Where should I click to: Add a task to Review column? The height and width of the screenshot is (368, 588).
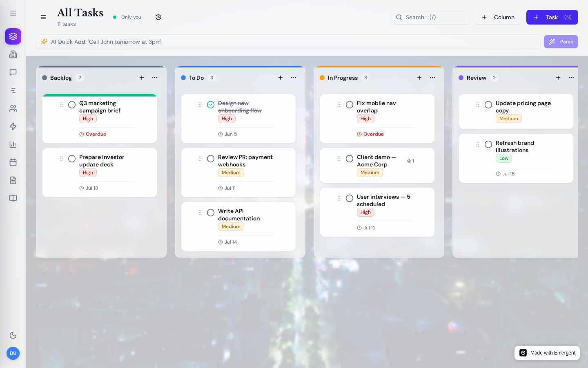click(x=558, y=78)
